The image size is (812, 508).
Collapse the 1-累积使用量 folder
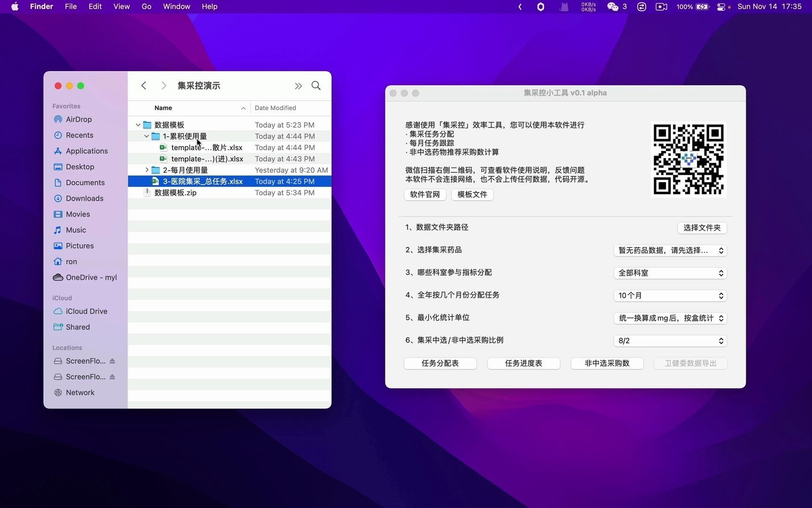tap(147, 136)
